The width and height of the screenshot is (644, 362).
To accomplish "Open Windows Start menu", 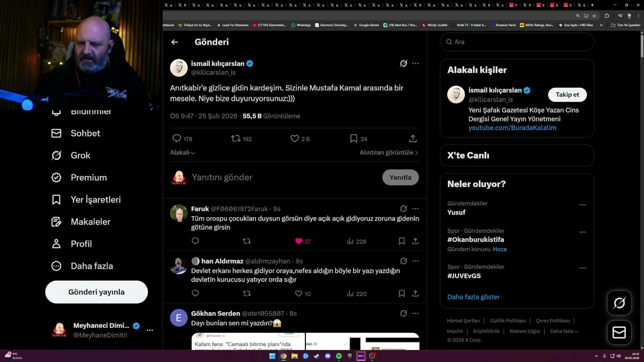I will coord(272,356).
